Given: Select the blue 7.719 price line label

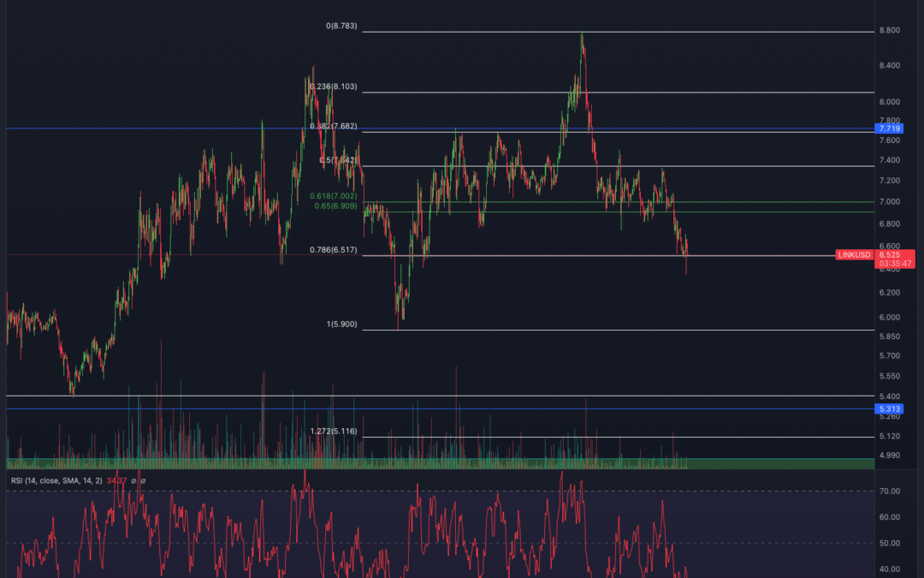Looking at the screenshot, I should click(889, 128).
